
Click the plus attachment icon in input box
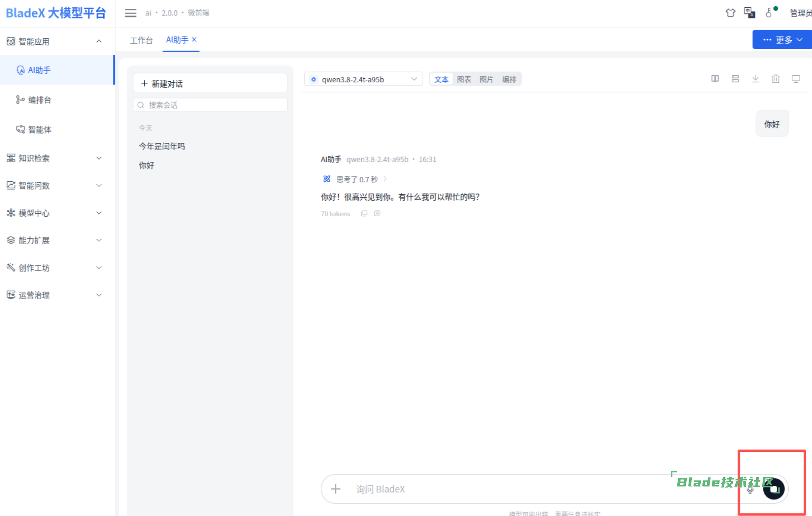pyautogui.click(x=336, y=489)
